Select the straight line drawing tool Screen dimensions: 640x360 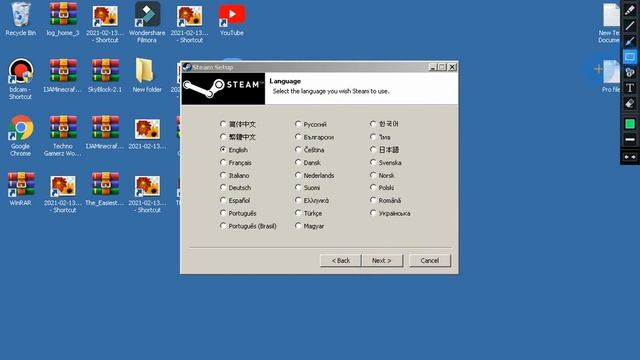tap(630, 26)
